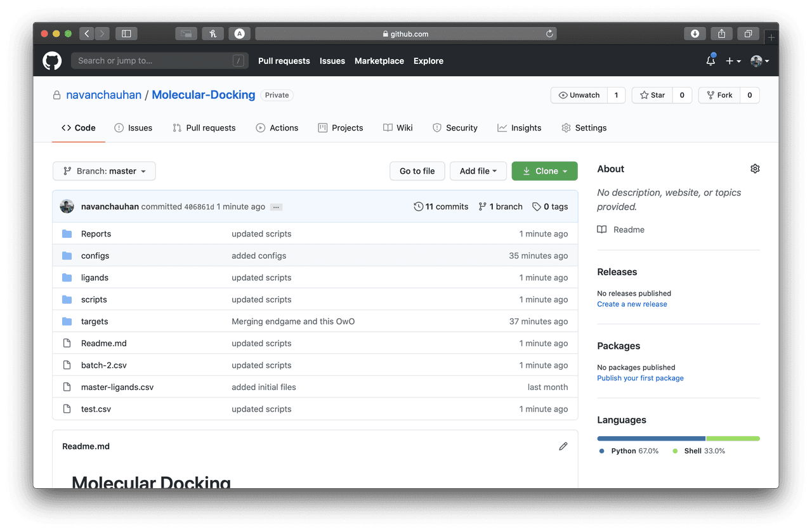Screen dimensions: 812x532
Task: Add a new Safari tab
Action: (x=771, y=37)
